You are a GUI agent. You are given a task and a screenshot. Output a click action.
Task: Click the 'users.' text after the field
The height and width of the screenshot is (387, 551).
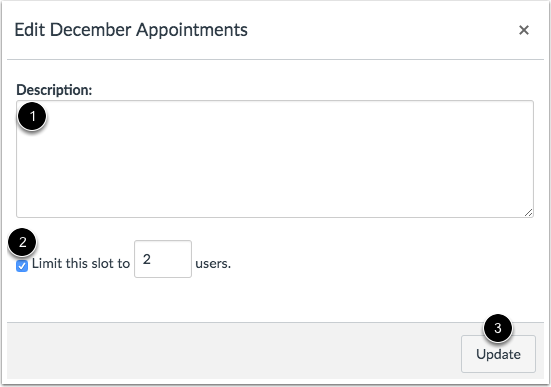pos(213,264)
